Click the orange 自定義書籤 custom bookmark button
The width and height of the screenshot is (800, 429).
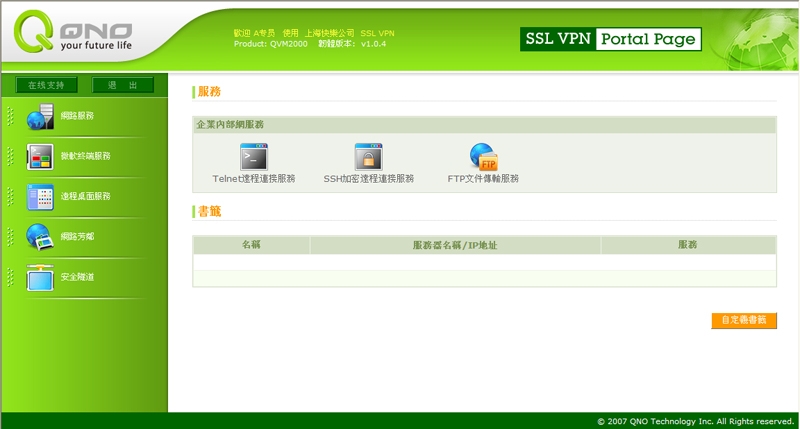tap(743, 321)
